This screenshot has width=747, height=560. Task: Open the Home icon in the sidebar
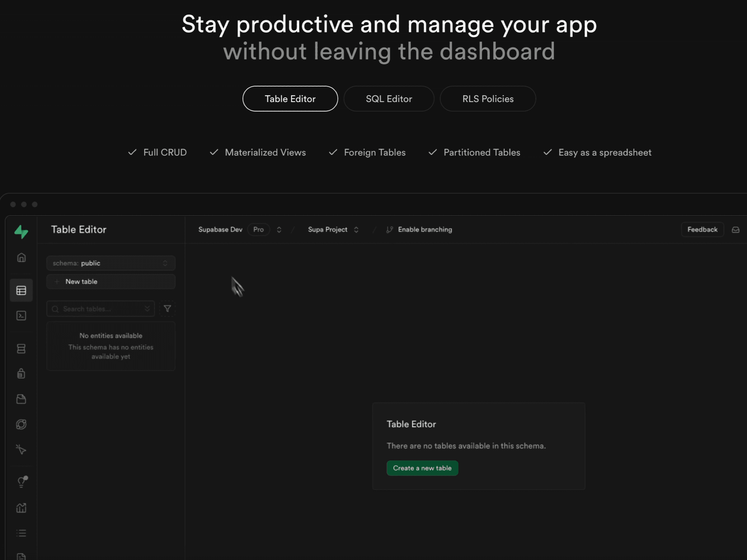21,258
